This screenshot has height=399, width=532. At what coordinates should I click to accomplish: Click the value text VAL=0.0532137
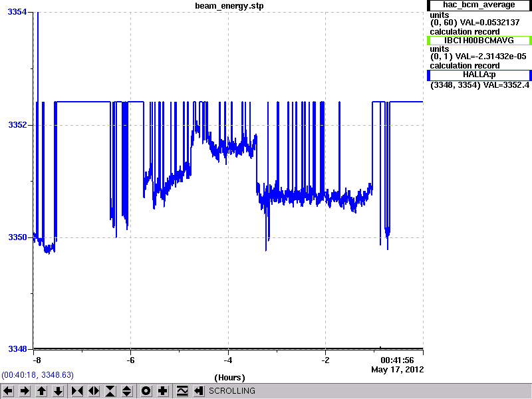[489, 23]
